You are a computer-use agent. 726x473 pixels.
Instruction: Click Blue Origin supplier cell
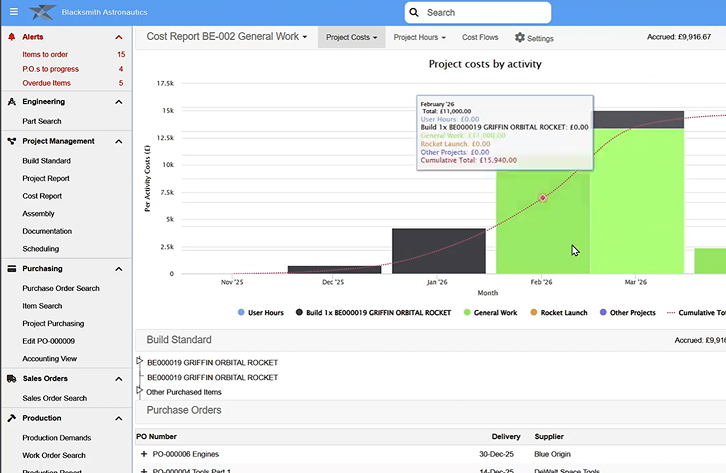click(x=552, y=454)
